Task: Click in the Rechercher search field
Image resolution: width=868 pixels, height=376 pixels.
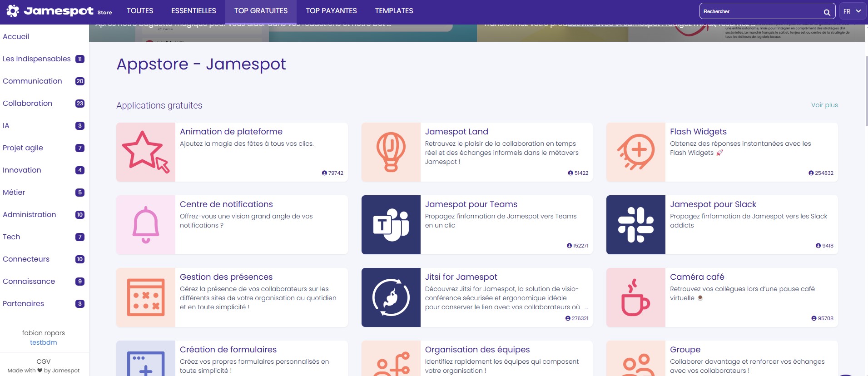Action: pos(761,11)
